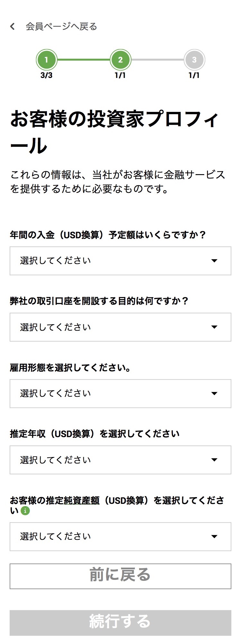The height and width of the screenshot is (644, 241).
Task: Click the arrow icon of 純資産額 dropdown
Action: point(214,537)
